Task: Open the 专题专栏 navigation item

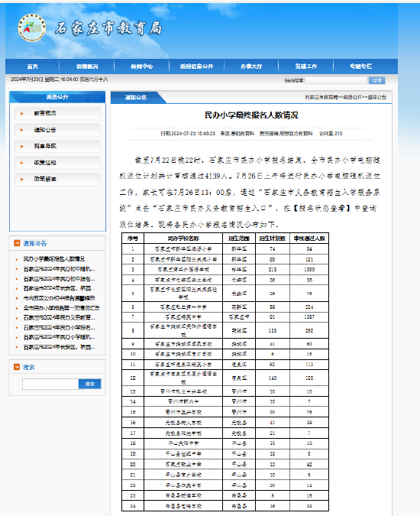Action: click(361, 67)
